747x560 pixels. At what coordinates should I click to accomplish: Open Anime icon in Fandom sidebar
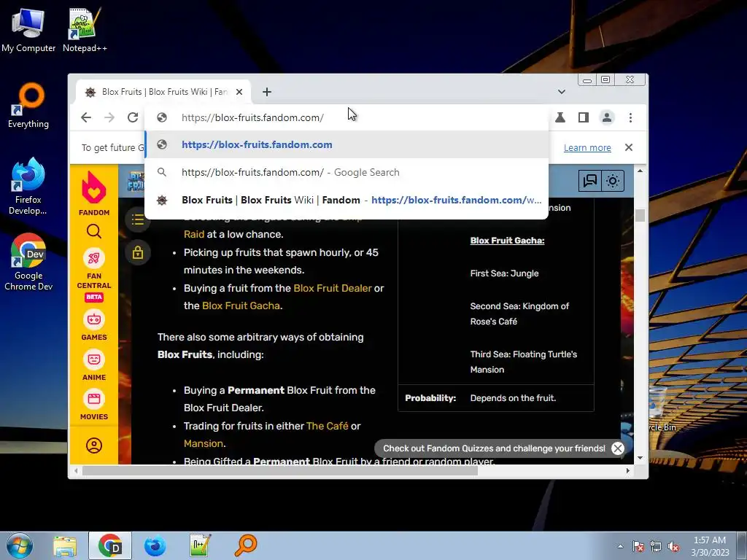94,359
